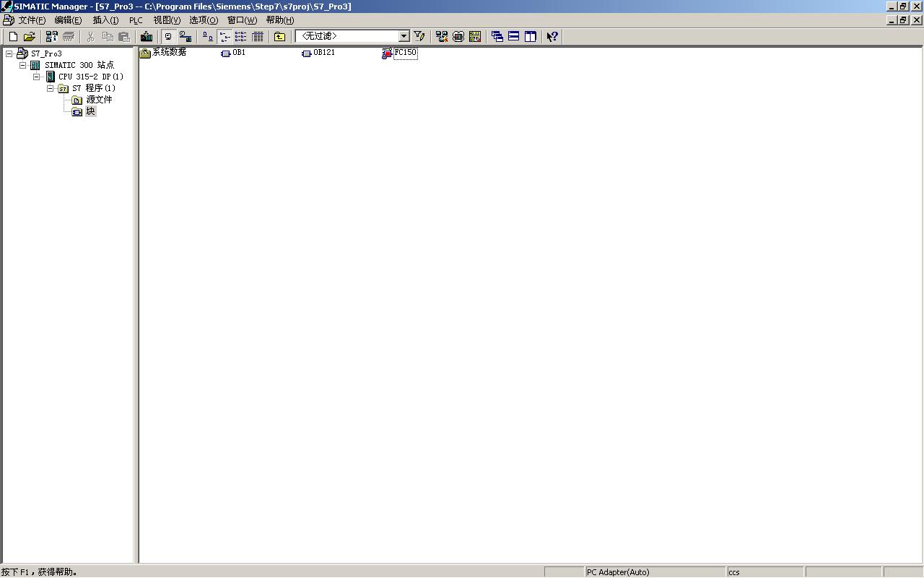The height and width of the screenshot is (578, 924).
Task: Click the Tile windows vertically icon
Action: point(530,37)
